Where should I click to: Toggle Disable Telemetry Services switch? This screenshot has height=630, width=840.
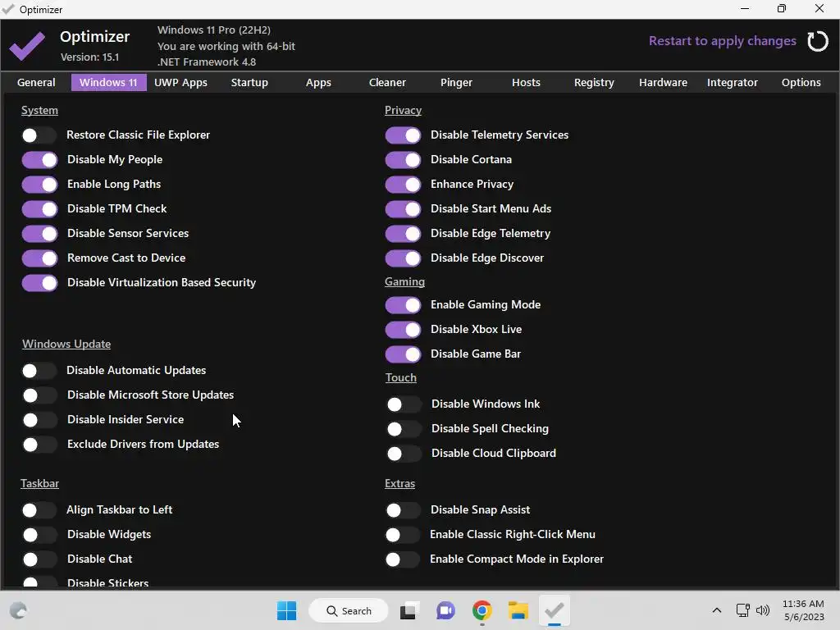coord(403,135)
